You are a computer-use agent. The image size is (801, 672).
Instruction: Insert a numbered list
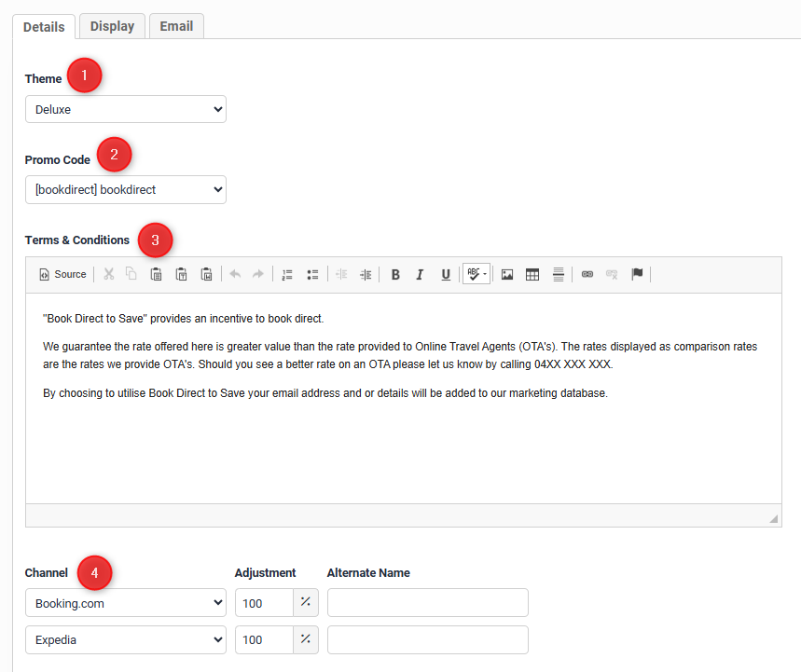pyautogui.click(x=287, y=274)
